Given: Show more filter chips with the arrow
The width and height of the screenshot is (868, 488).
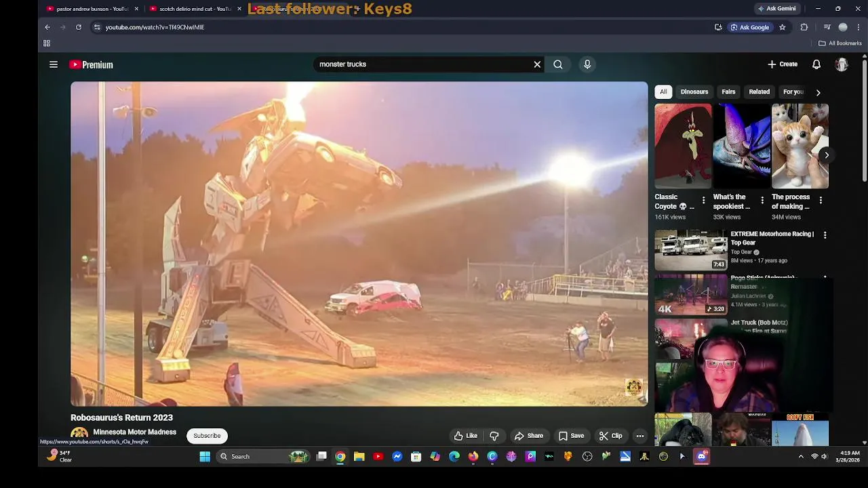Looking at the screenshot, I should point(818,92).
